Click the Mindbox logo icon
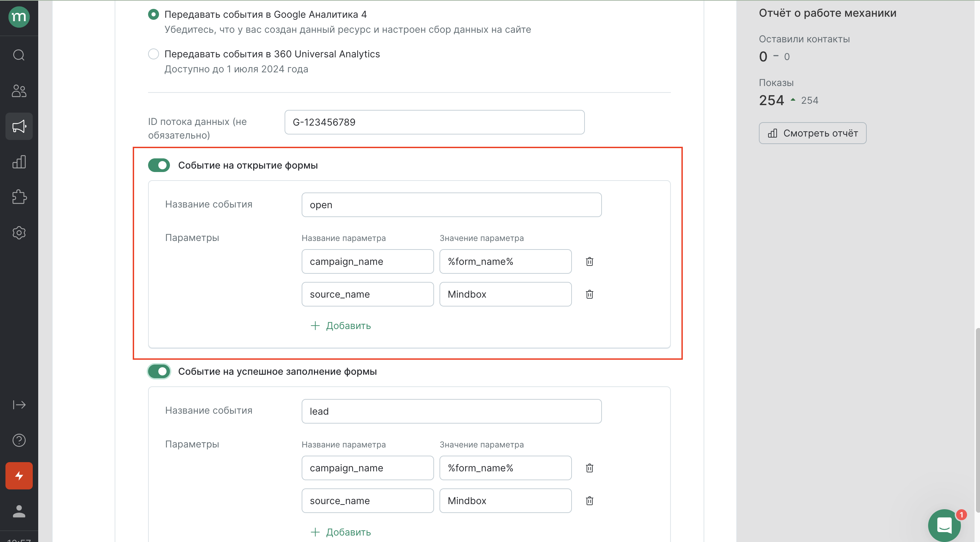This screenshot has width=980, height=542. click(x=19, y=17)
